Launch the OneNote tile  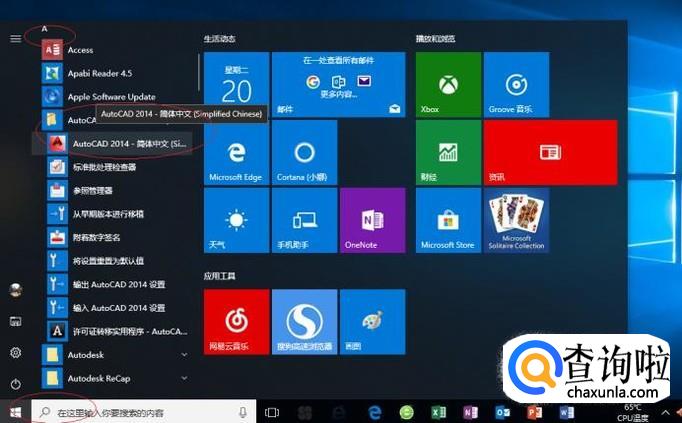coord(372,220)
